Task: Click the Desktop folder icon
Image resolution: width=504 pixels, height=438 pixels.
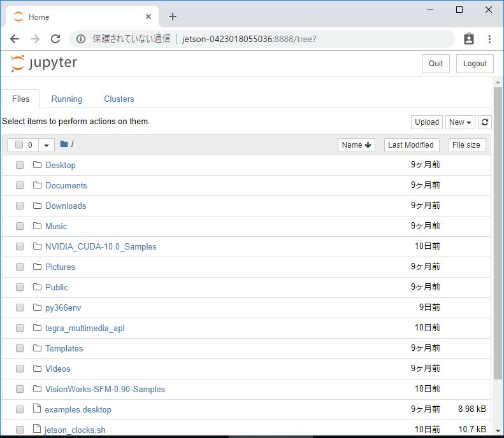Action: point(38,165)
